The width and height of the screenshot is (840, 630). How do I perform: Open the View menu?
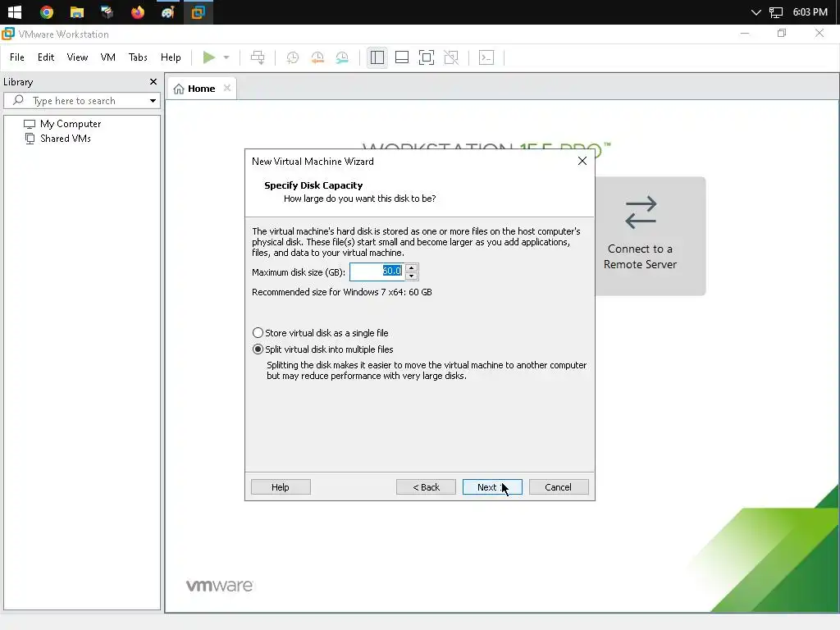(77, 57)
